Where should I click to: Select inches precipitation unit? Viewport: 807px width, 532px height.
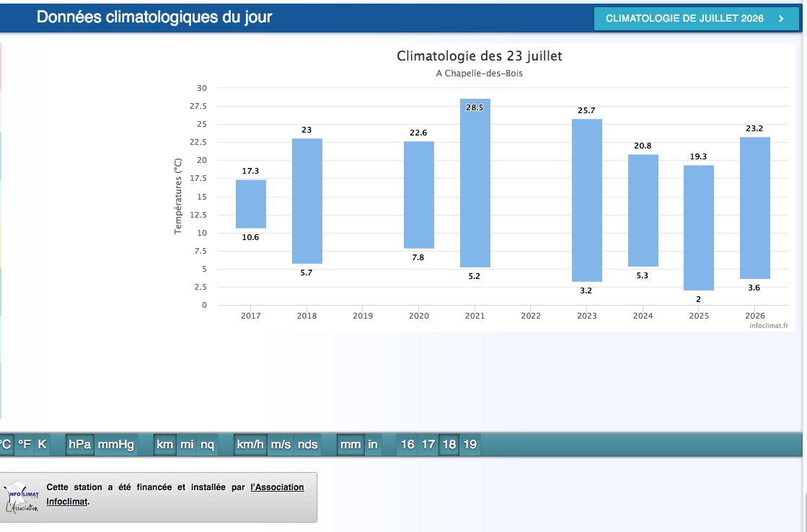click(373, 445)
